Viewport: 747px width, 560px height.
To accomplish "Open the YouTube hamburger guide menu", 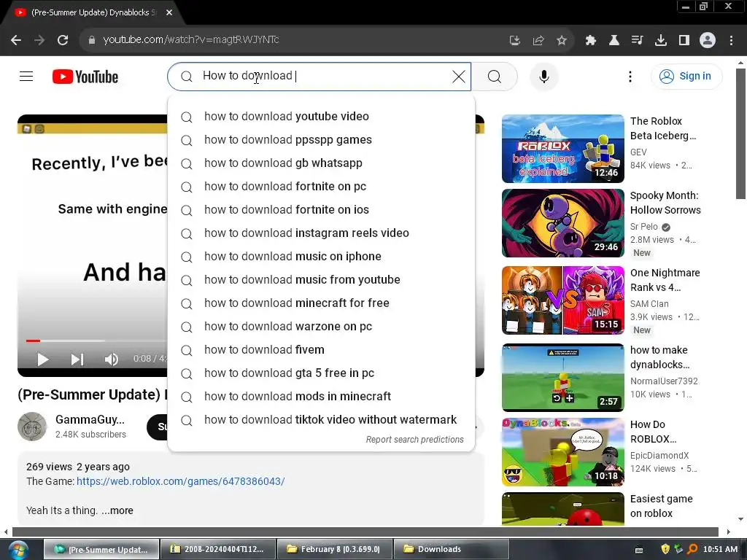I will click(x=26, y=76).
